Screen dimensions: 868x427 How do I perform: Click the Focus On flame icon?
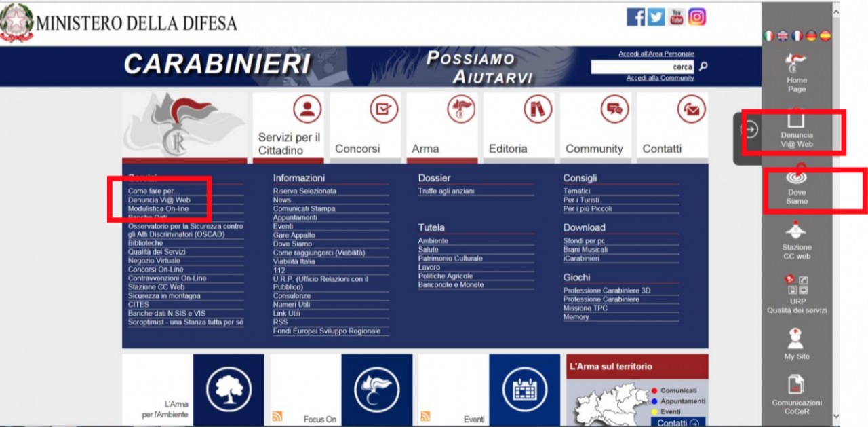coord(376,390)
